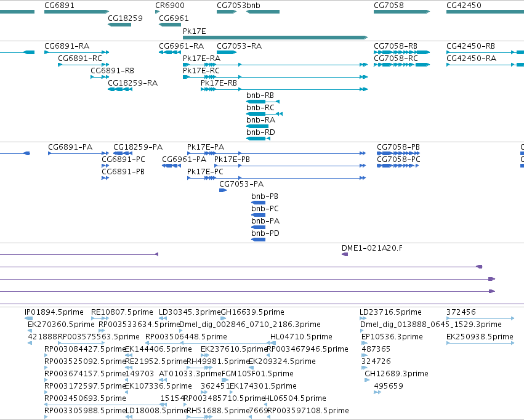The width and height of the screenshot is (524, 420).
Task: Select the RE10807.5prime EST
Action: 100,318
